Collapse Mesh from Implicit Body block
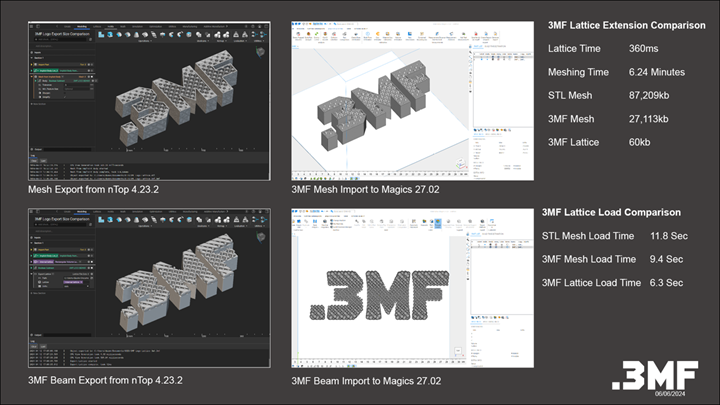 pyautogui.click(x=32, y=77)
